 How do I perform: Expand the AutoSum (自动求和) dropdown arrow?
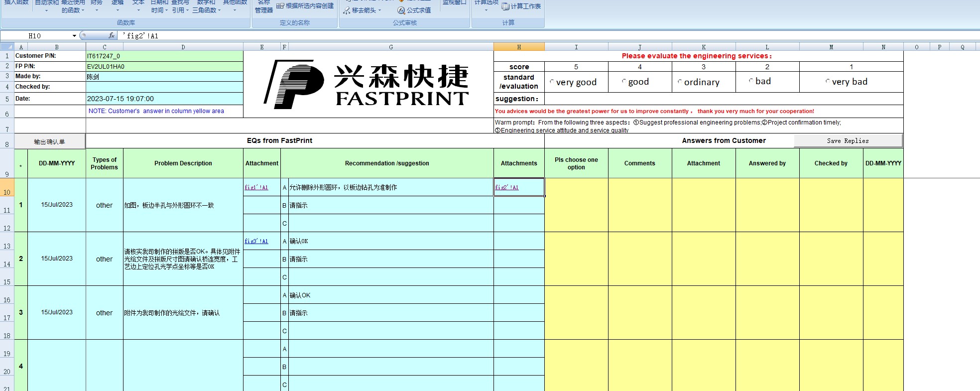[46, 10]
